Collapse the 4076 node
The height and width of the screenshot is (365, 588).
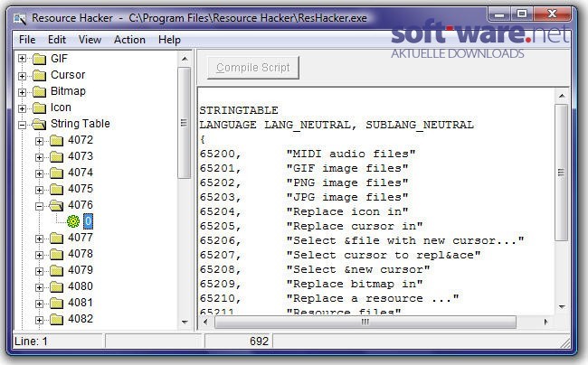(40, 206)
